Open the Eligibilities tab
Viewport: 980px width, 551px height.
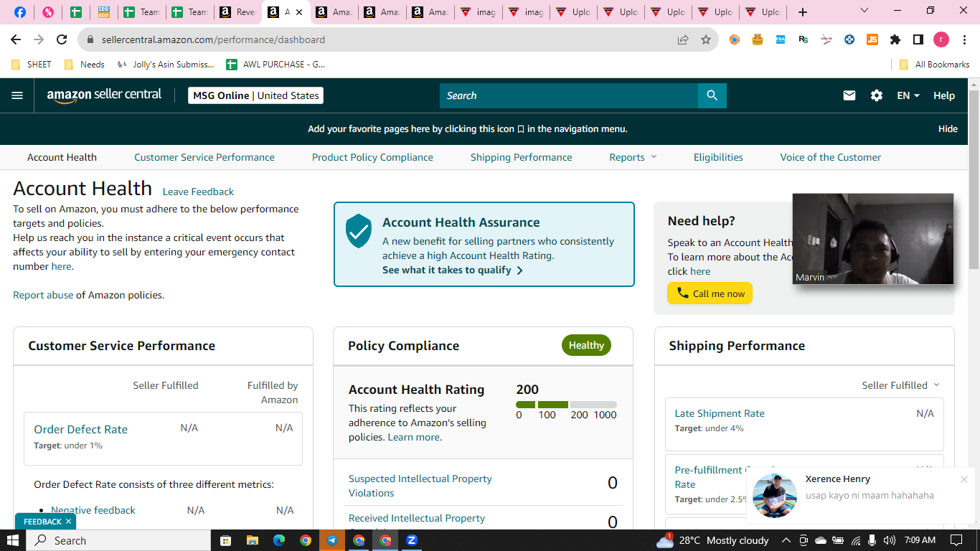[718, 157]
